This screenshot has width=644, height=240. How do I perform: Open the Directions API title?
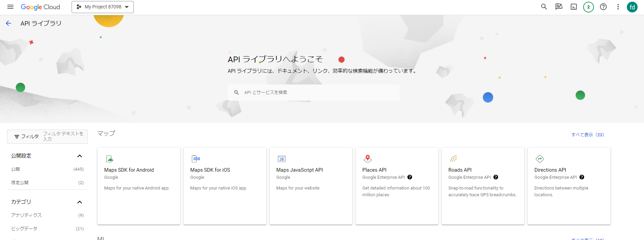(x=550, y=170)
